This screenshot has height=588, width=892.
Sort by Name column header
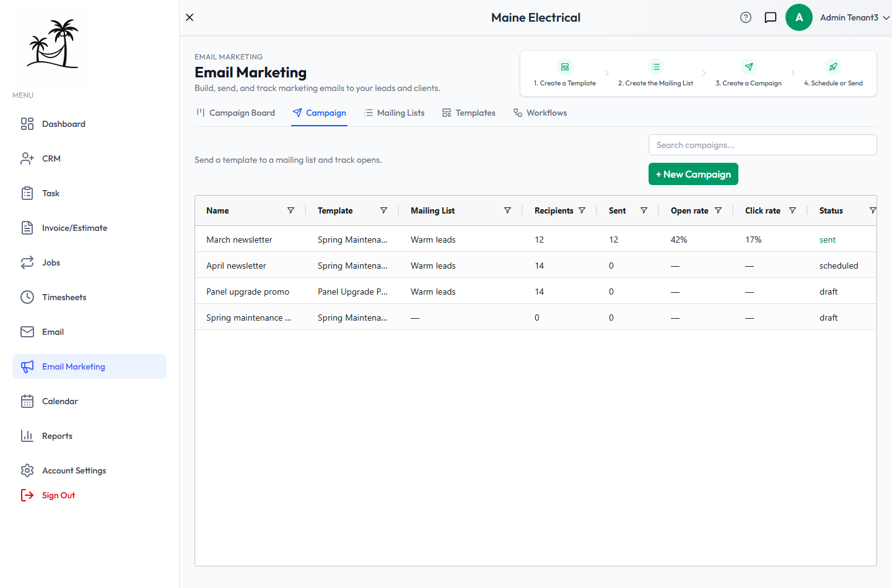[217, 210]
